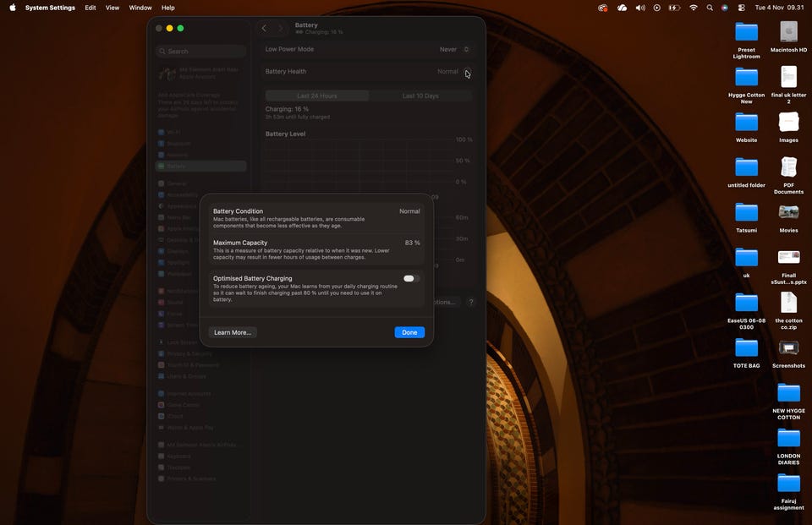This screenshot has height=525, width=812.
Task: Click the volume icon in menu bar
Action: 639,8
